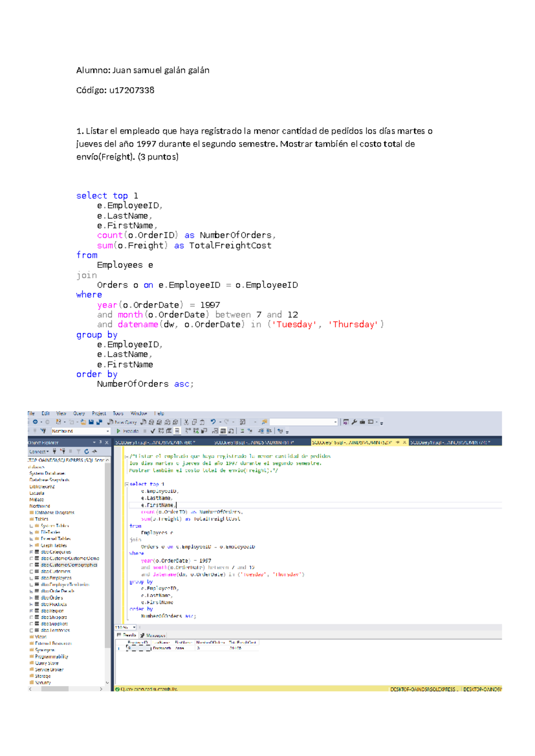Viewport: 535px width, 756px height.
Task: Click the Undo arrow icon
Action: click(x=213, y=422)
